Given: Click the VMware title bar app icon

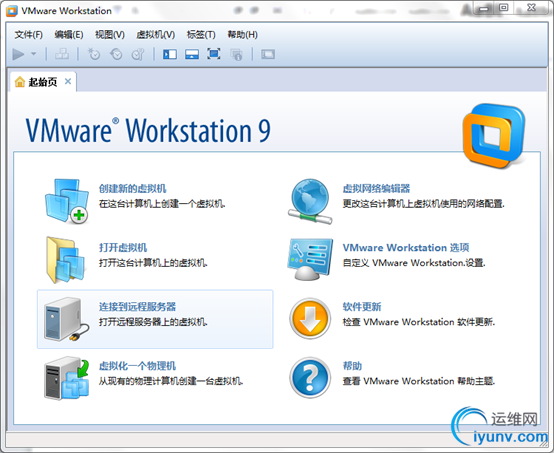Looking at the screenshot, I should (12, 11).
